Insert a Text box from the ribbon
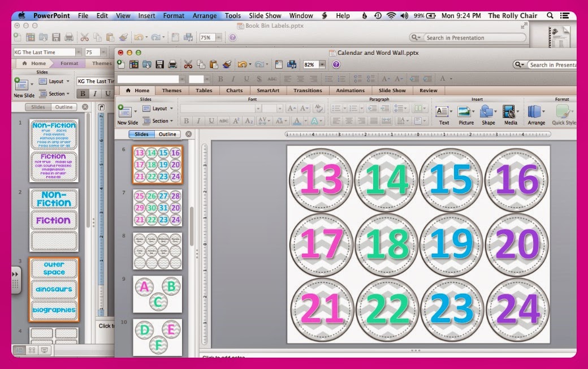588x369 pixels. point(442,111)
